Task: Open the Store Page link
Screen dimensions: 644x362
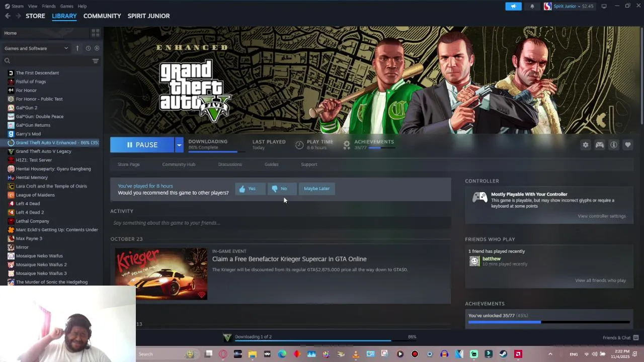Action: 129,164
